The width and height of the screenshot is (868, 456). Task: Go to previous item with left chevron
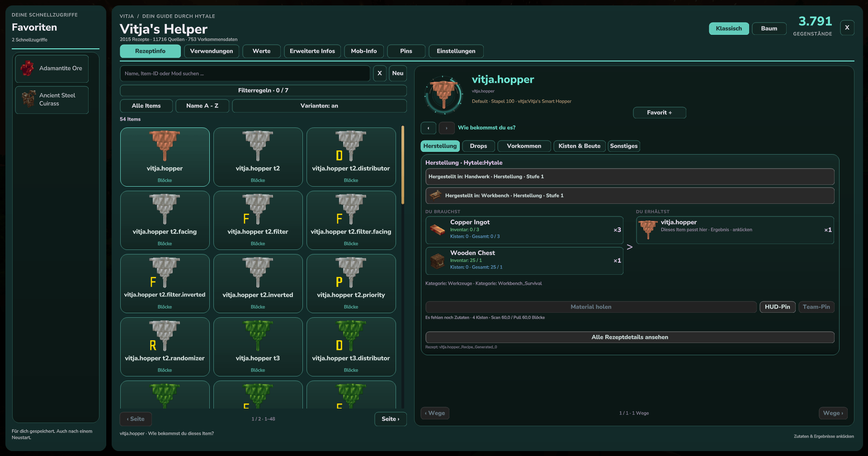428,128
